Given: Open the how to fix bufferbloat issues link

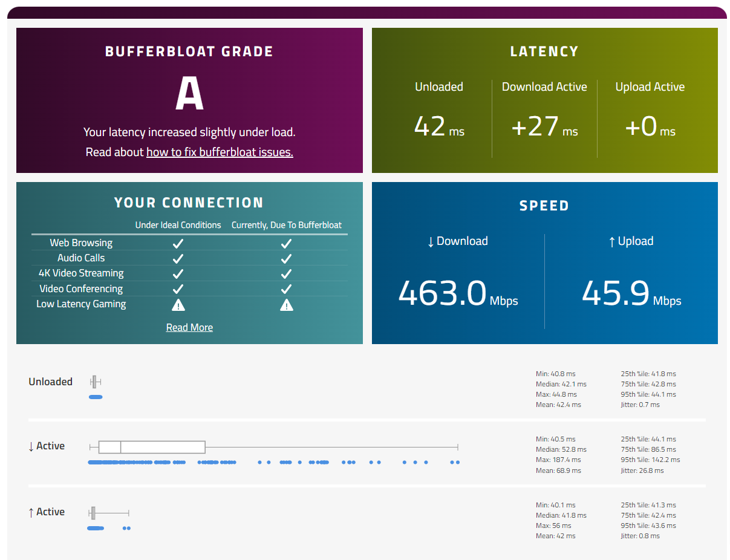Looking at the screenshot, I should [220, 152].
